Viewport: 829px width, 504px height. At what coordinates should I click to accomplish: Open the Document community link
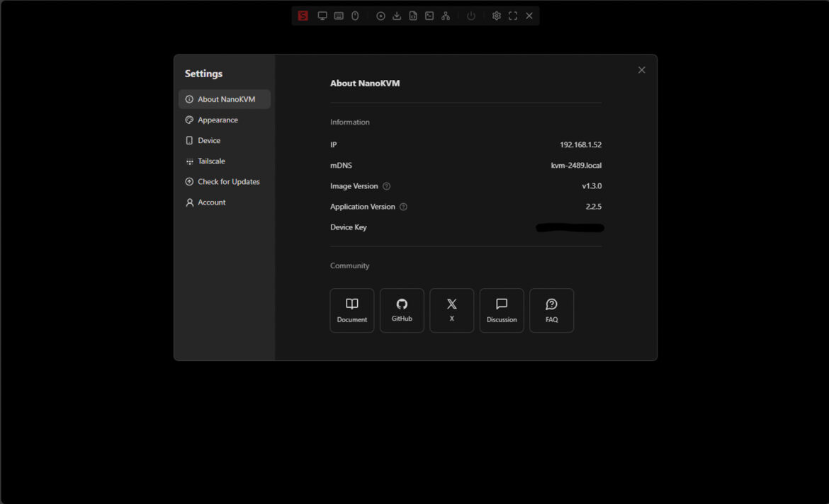point(352,310)
